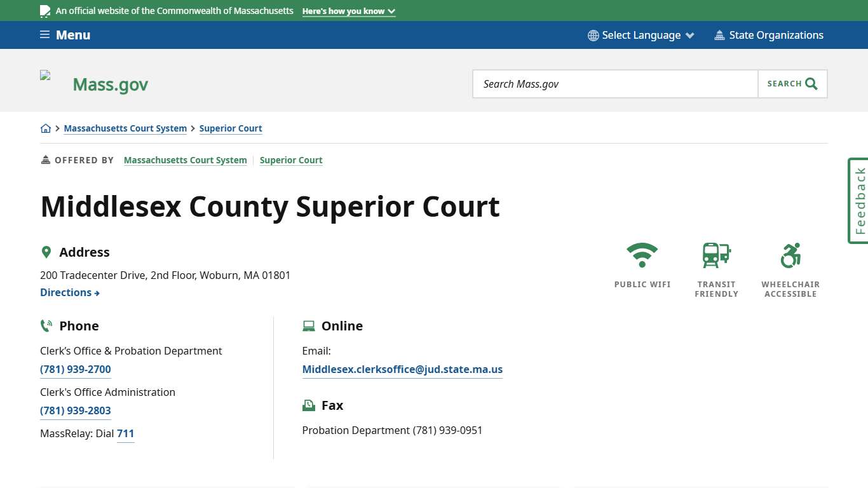Image resolution: width=868 pixels, height=488 pixels.
Task: Open the hamburger Menu
Action: click(x=64, y=35)
